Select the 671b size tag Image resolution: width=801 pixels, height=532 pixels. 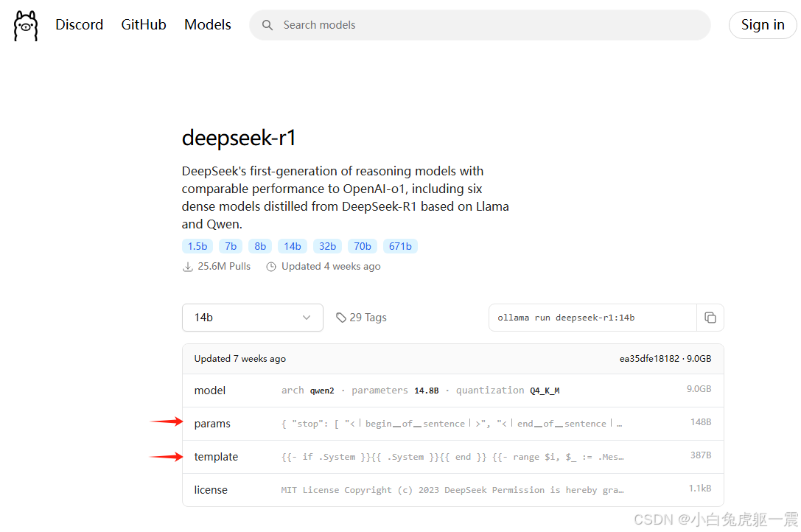400,246
